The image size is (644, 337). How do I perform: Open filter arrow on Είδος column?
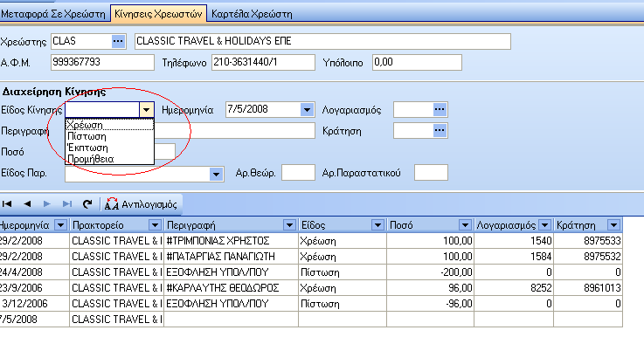[377, 225]
